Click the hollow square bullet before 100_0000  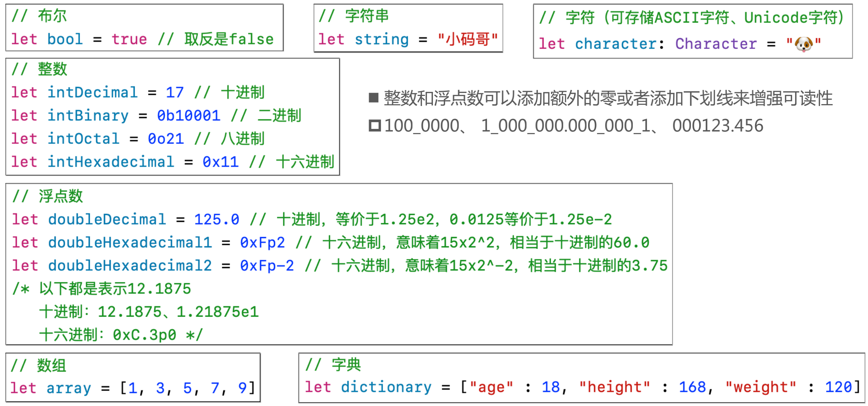click(x=374, y=126)
